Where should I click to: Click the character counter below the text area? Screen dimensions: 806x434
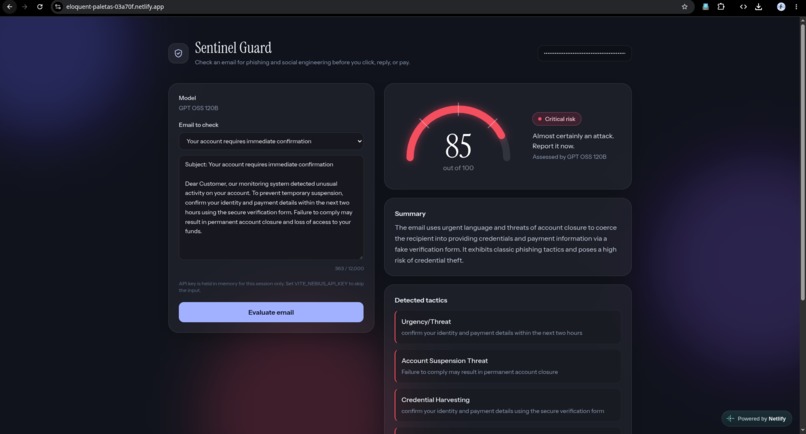[349, 268]
